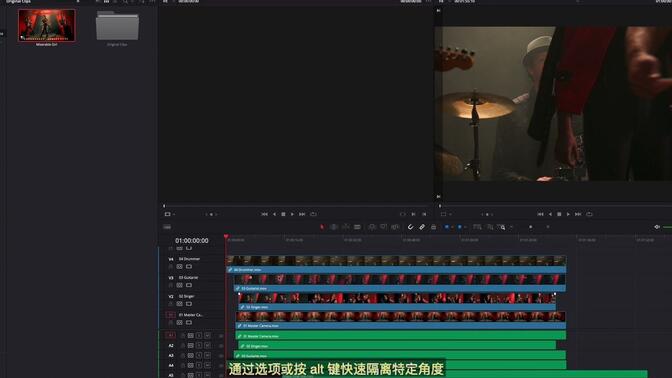Image resolution: width=672 pixels, height=378 pixels.
Task: Stop playback in the source viewer
Action: [x=283, y=214]
